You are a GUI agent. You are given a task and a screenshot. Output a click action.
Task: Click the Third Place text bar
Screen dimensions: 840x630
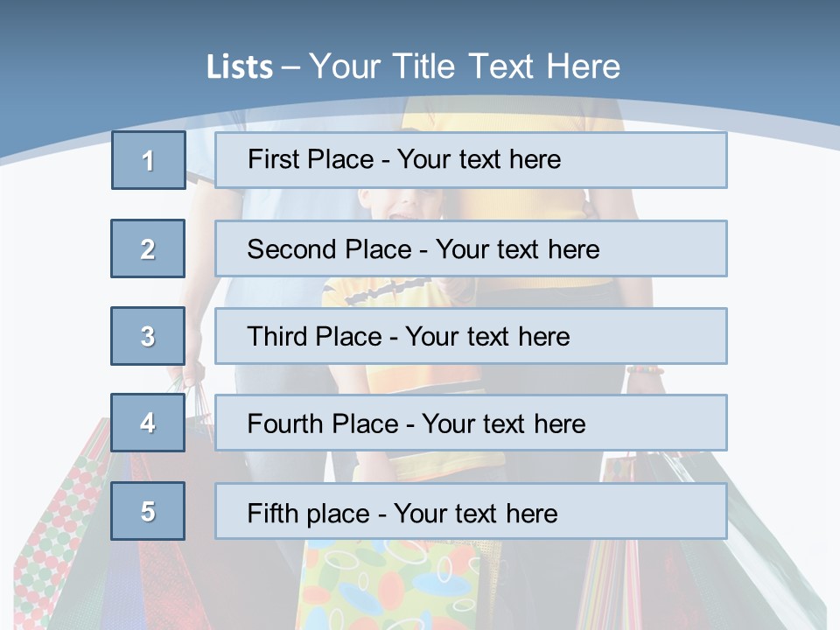pos(471,336)
